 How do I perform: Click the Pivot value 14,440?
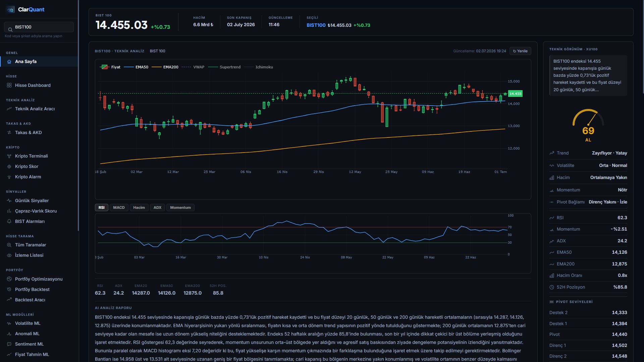coord(619,335)
